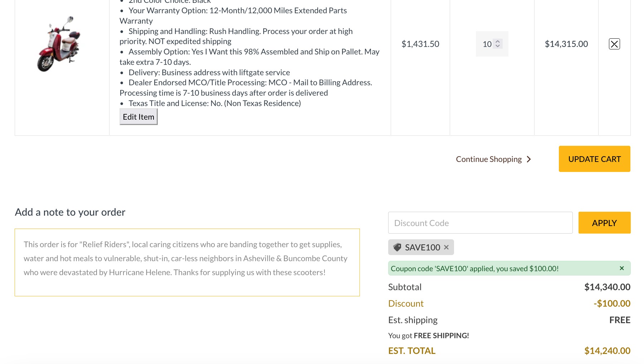
Task: Click the item total price $14,315.00
Action: [566, 44]
